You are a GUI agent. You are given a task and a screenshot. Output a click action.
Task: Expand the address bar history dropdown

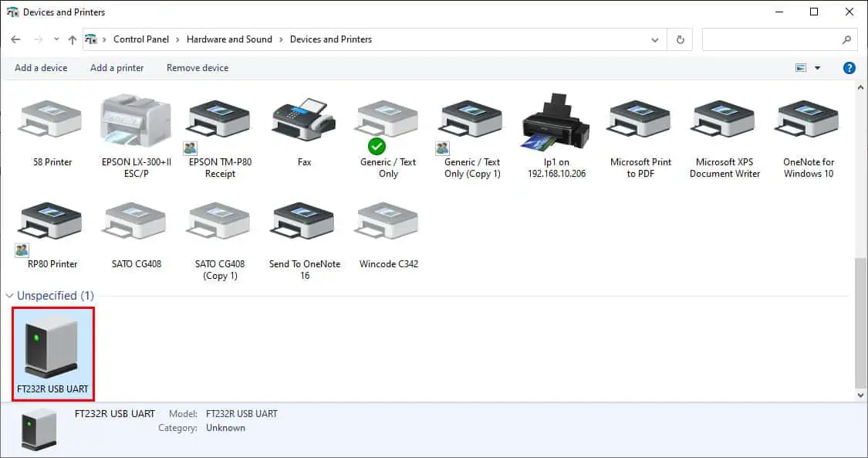[655, 39]
